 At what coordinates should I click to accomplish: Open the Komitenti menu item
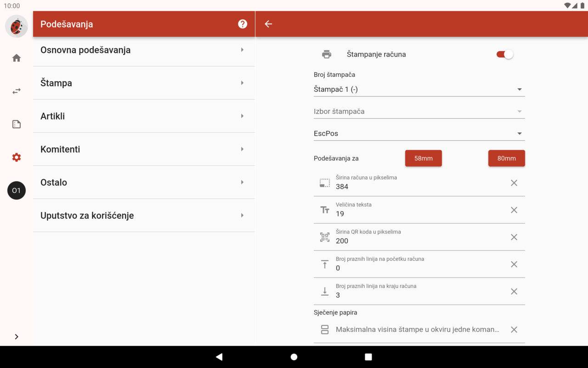click(x=144, y=149)
